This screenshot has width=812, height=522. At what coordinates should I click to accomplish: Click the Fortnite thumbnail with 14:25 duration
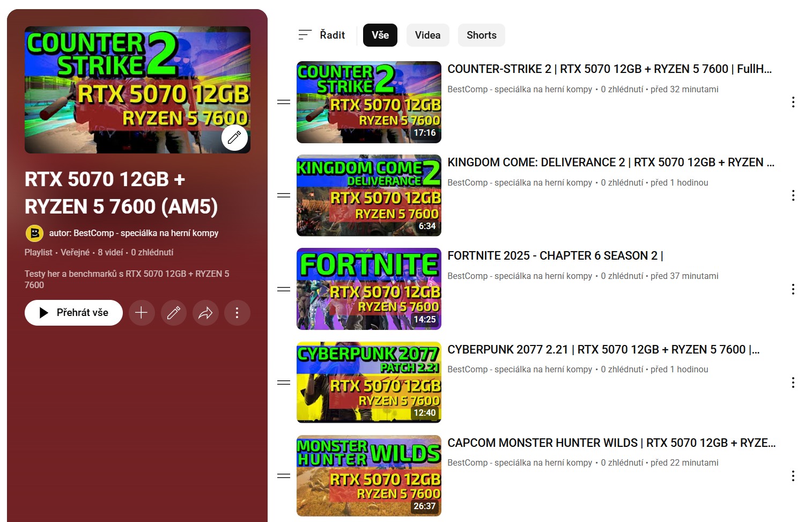coord(369,289)
